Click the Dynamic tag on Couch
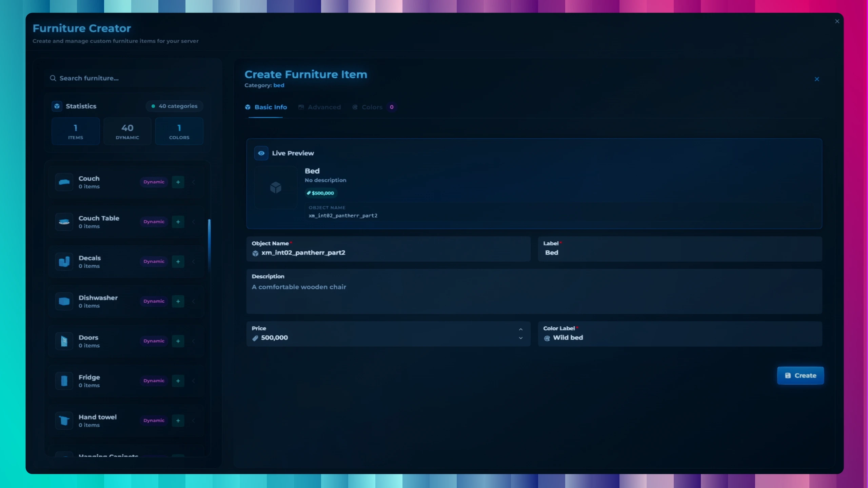This screenshot has height=488, width=868. pos(154,182)
